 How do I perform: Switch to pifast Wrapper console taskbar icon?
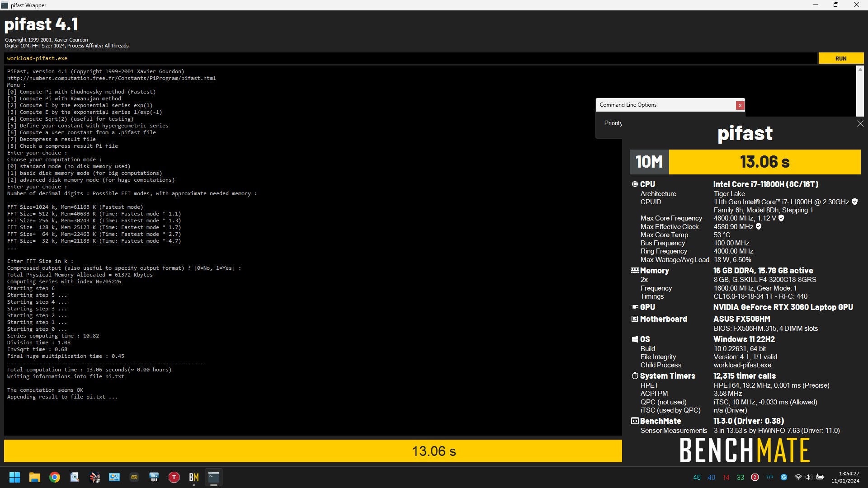(214, 477)
